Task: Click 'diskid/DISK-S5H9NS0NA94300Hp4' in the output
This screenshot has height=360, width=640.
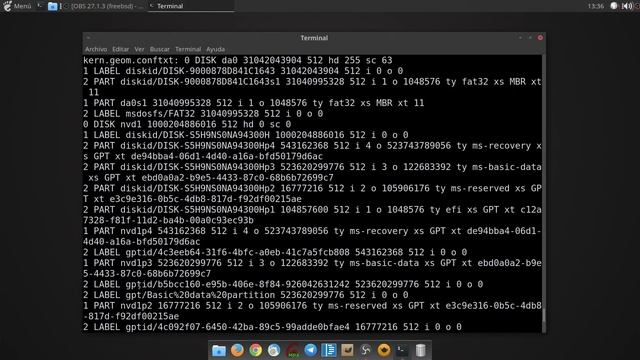Action: [198, 146]
